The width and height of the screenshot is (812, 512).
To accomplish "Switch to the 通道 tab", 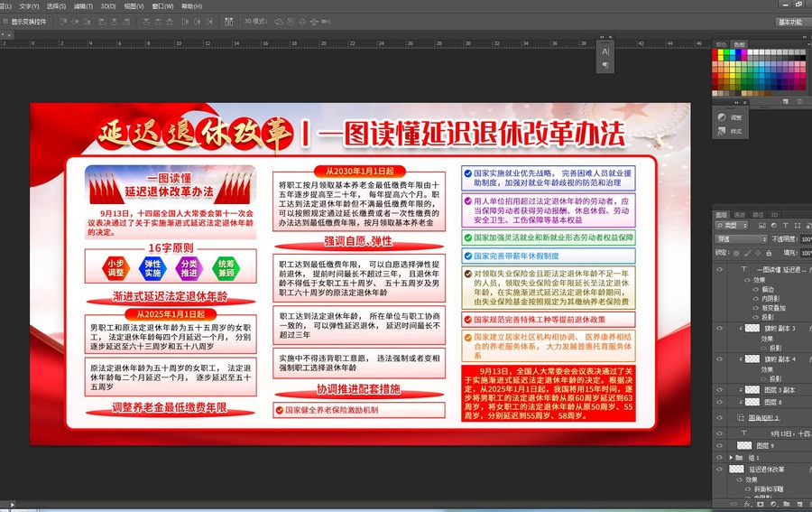I will click(x=740, y=215).
